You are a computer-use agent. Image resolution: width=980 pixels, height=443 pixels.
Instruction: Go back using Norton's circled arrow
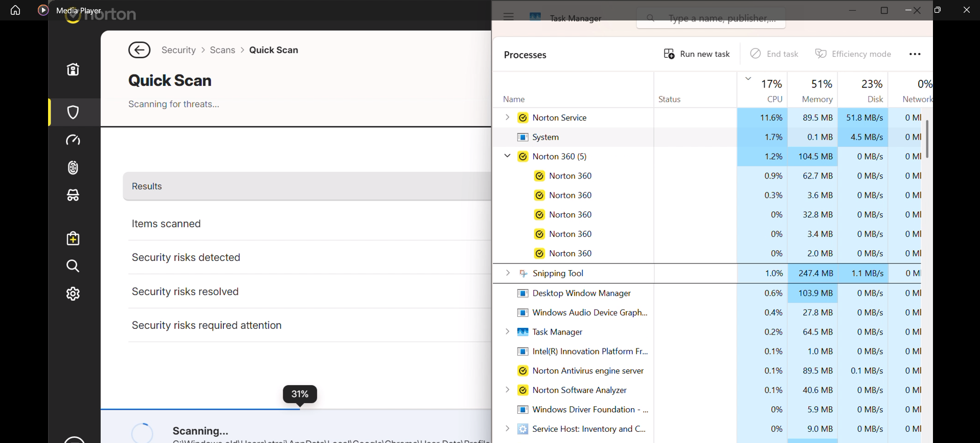139,50
